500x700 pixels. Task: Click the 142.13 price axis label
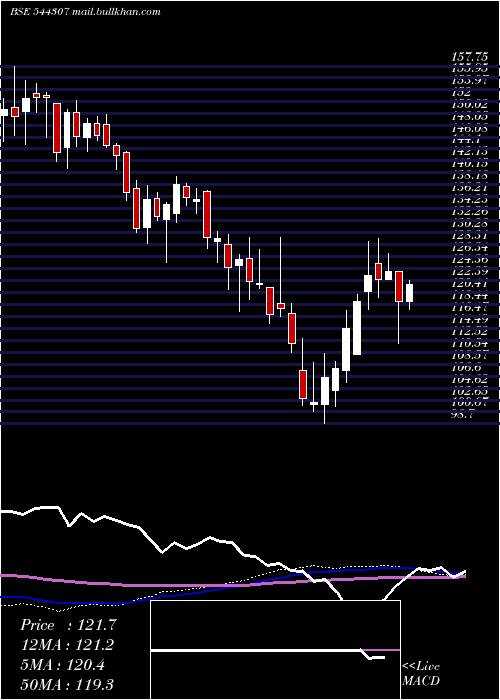click(x=472, y=152)
